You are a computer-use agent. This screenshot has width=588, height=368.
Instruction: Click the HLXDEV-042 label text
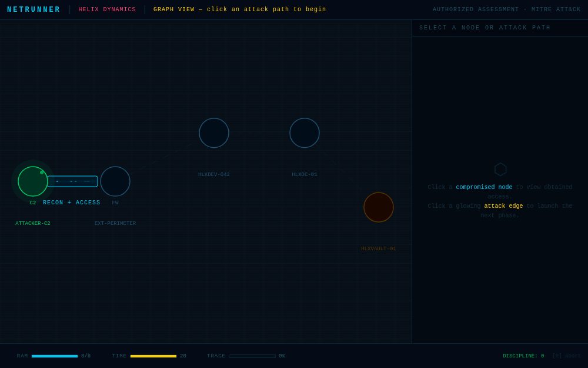click(x=214, y=175)
